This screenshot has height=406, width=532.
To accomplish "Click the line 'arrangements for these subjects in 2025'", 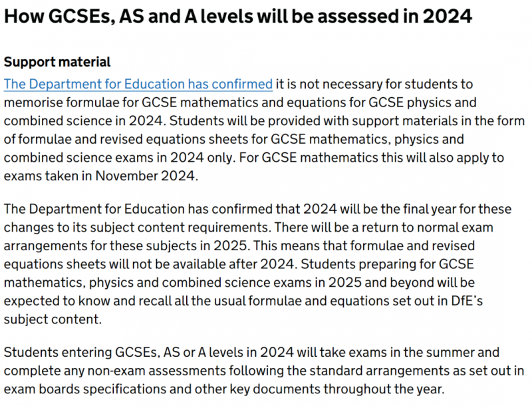I will (x=239, y=246).
